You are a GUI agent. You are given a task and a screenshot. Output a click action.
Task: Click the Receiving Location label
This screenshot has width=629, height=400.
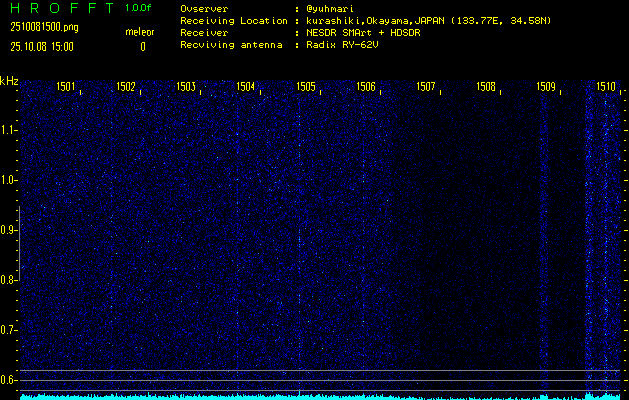[234, 21]
